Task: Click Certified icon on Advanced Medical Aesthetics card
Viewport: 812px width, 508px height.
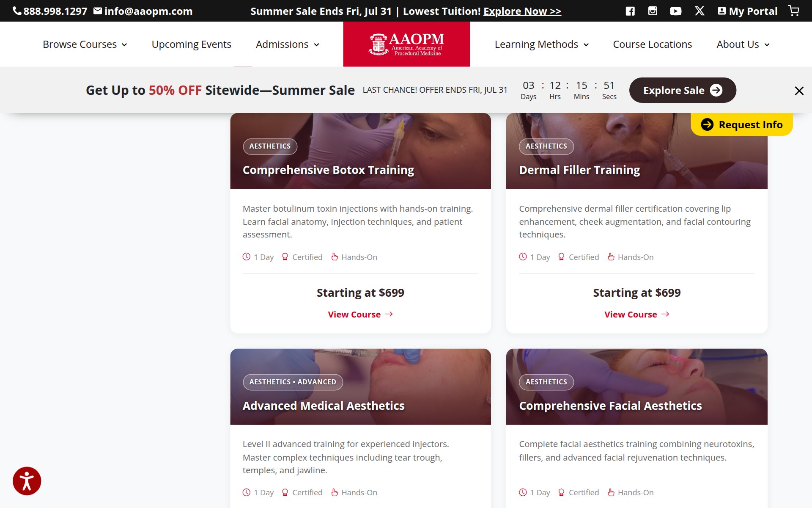Action: [x=285, y=492]
